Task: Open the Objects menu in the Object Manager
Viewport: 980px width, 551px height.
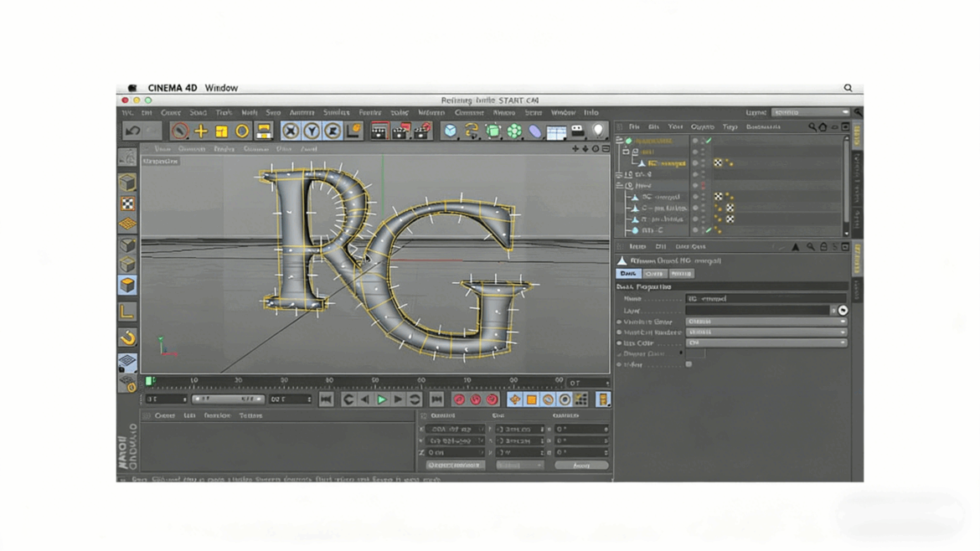Action: tap(703, 126)
